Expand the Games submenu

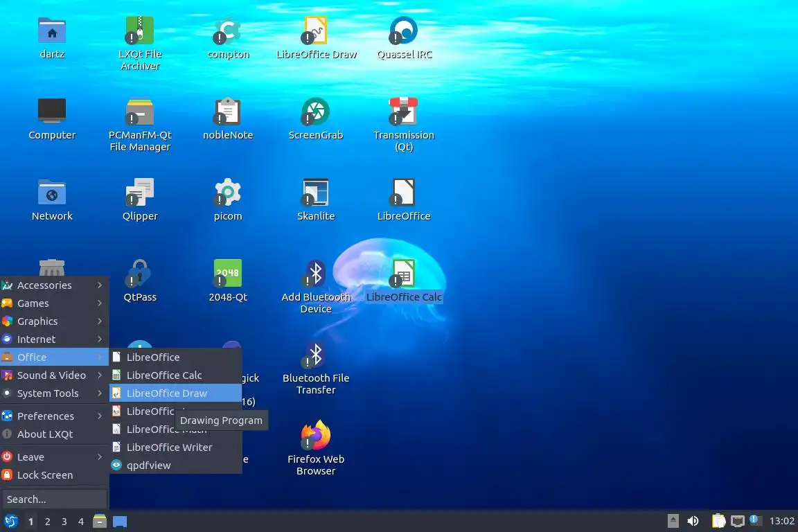tap(54, 303)
